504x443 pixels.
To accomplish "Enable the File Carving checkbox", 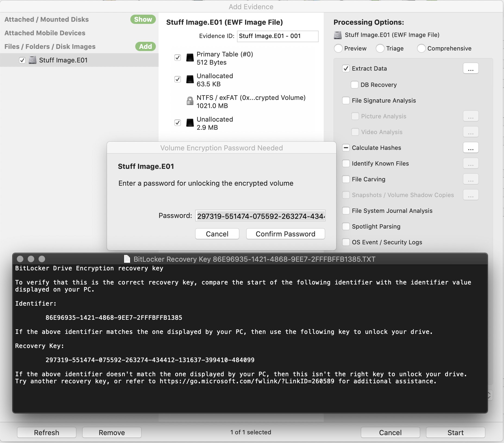I will [346, 179].
